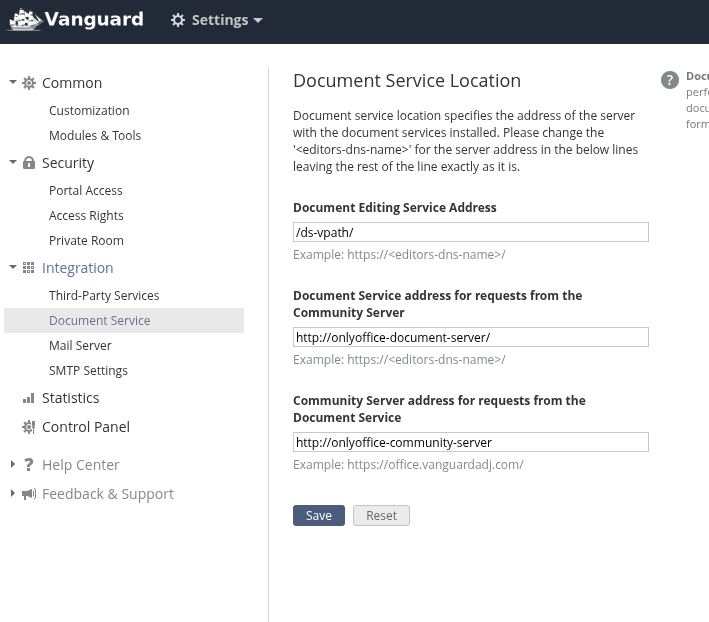Click the Integration grid icon

29,268
